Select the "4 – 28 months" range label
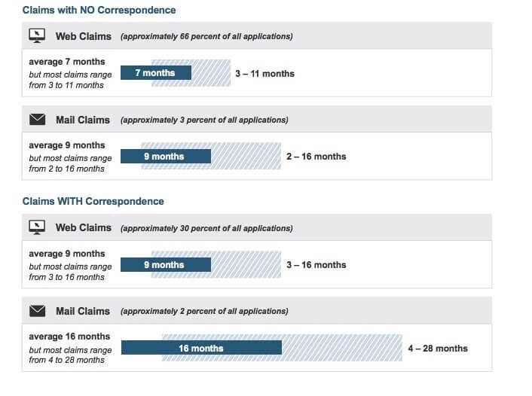This screenshot has height=396, width=532. 437,349
